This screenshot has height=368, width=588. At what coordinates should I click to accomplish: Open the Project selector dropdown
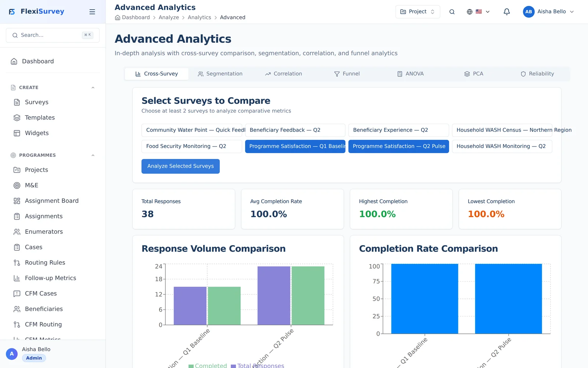coord(418,12)
